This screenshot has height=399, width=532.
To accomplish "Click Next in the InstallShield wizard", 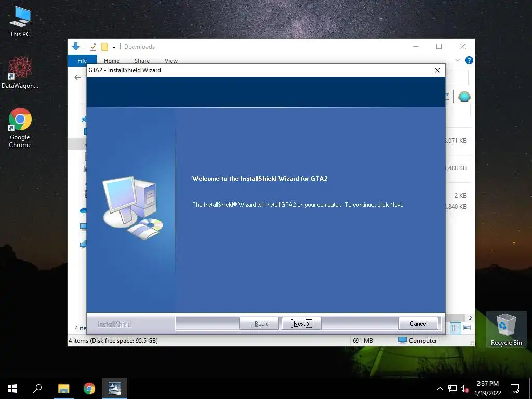I will point(301,323).
